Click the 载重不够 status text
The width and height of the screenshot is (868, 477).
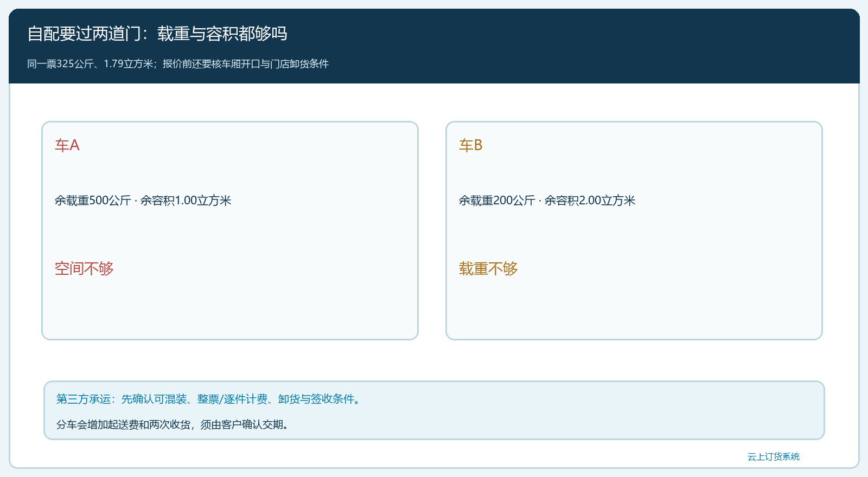(x=488, y=268)
